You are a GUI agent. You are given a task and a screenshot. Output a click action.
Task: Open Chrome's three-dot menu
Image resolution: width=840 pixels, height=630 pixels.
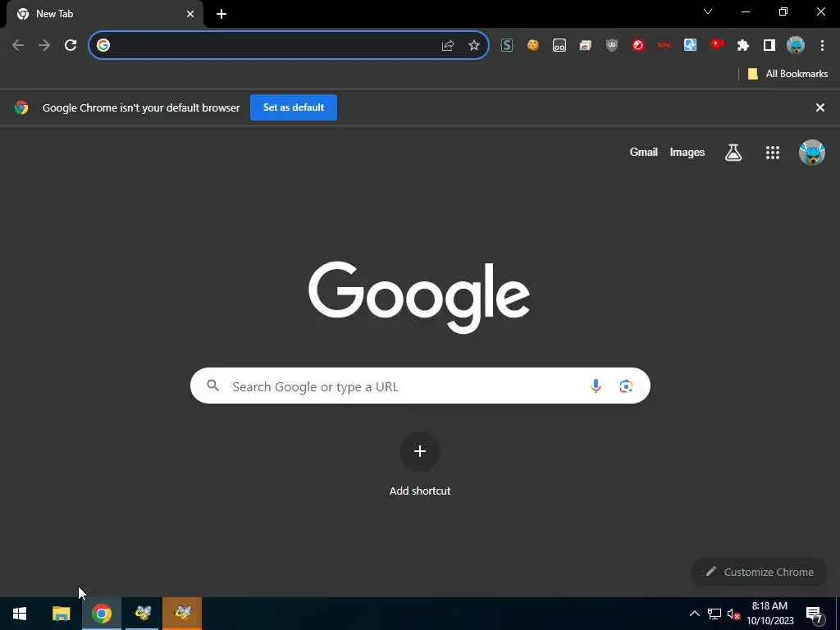pos(822,46)
